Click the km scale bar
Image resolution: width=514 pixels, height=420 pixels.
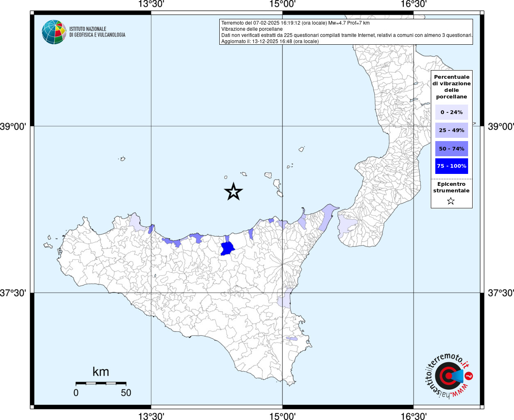(x=101, y=383)
